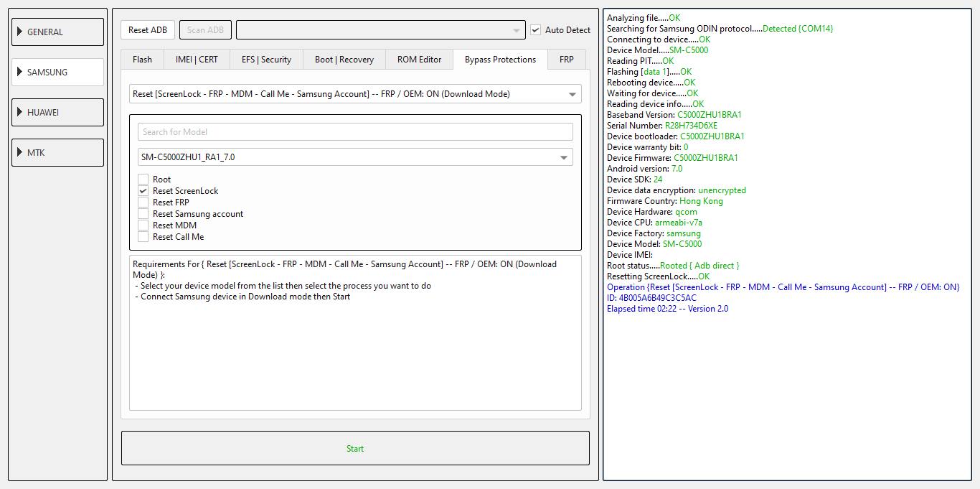
Task: Click the Device SDK 24 log line
Action: pos(634,180)
